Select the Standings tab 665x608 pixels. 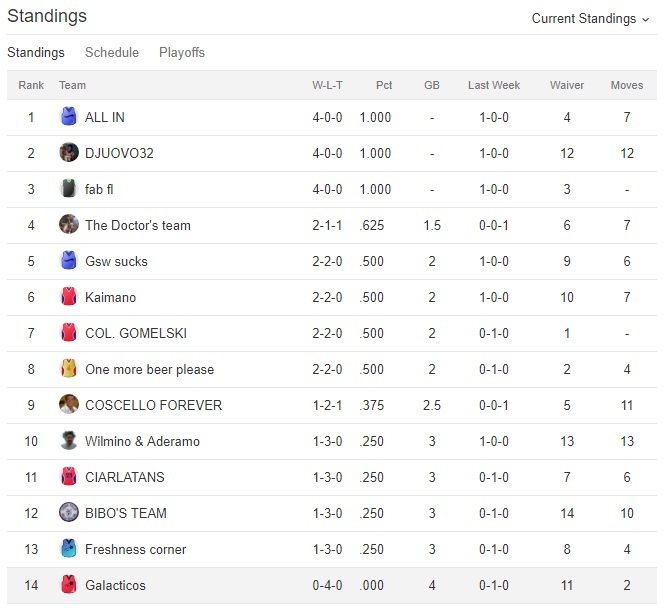[x=36, y=53]
